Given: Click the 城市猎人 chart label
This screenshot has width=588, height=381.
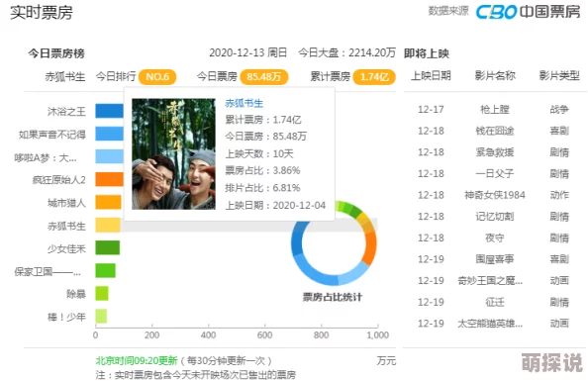Looking at the screenshot, I should point(66,203).
